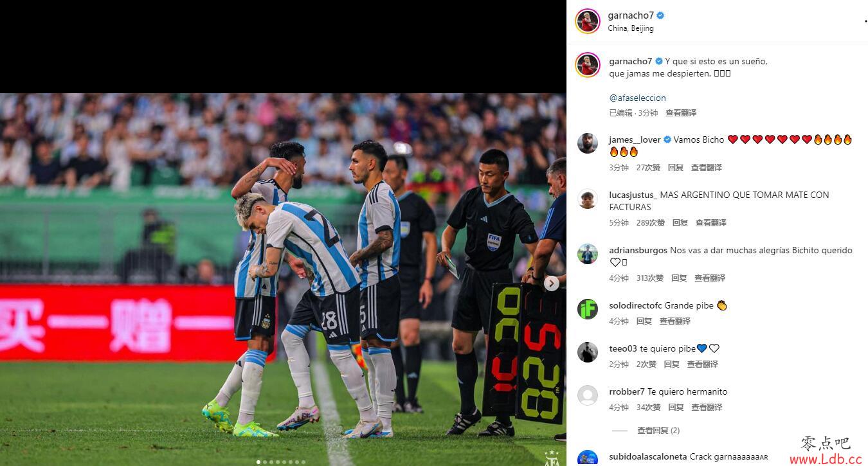Click verified badge next to garnacho7 header

point(660,15)
